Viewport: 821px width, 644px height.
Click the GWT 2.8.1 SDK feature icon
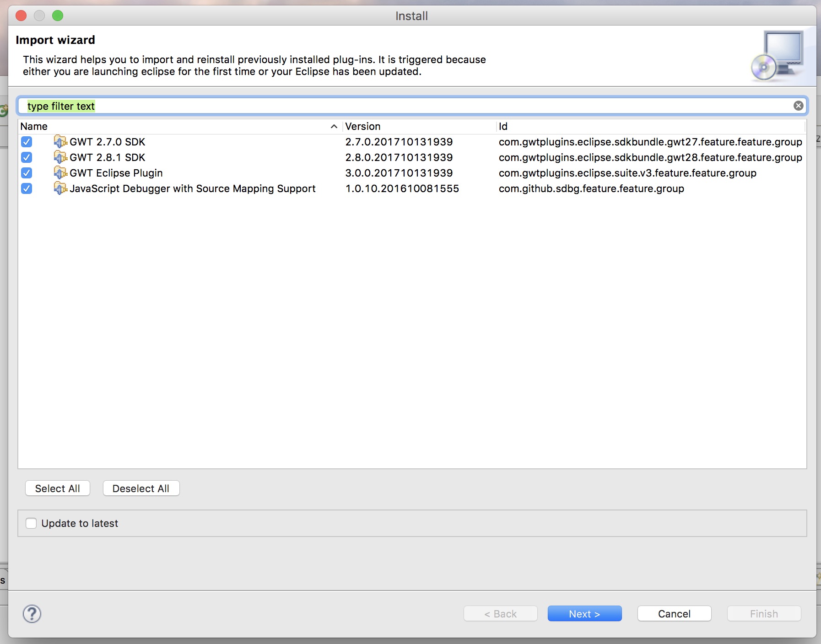[60, 157]
